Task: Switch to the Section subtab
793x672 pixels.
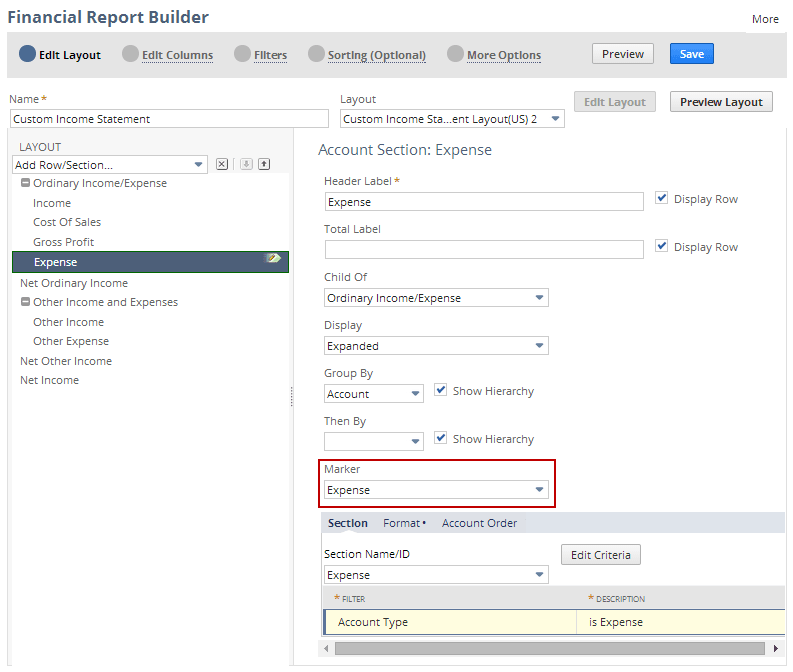Action: (347, 523)
